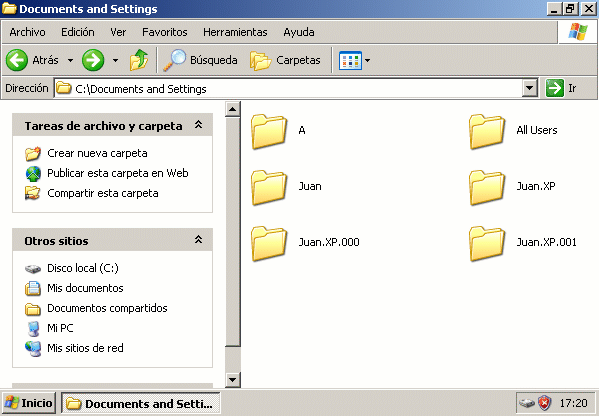Open the Ver menu
Viewport: 599px width, 416px height.
pyautogui.click(x=118, y=32)
